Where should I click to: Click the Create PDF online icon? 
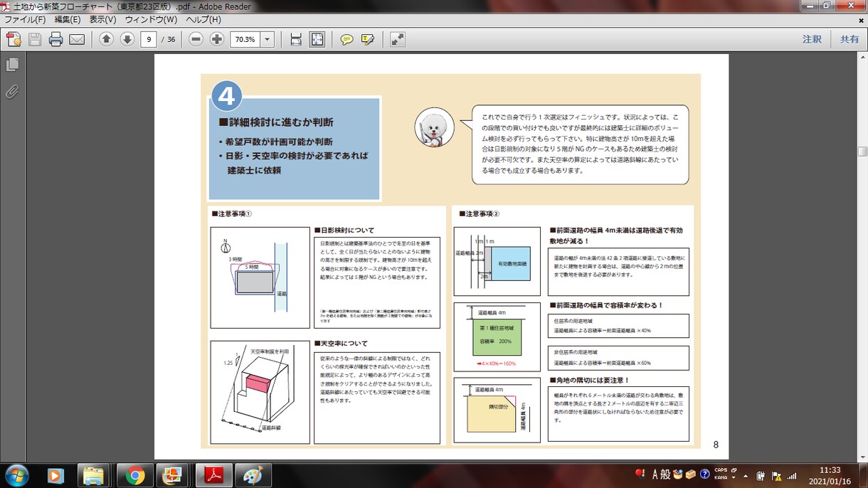[14, 39]
